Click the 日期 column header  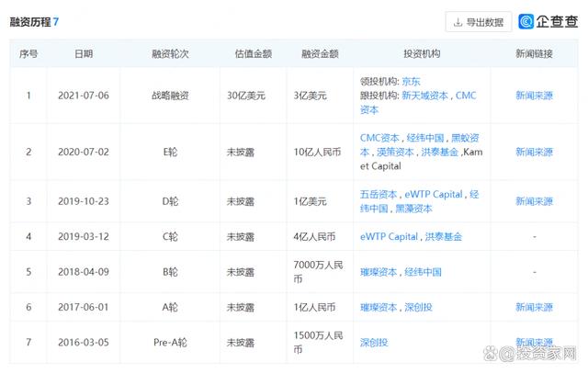coord(84,54)
